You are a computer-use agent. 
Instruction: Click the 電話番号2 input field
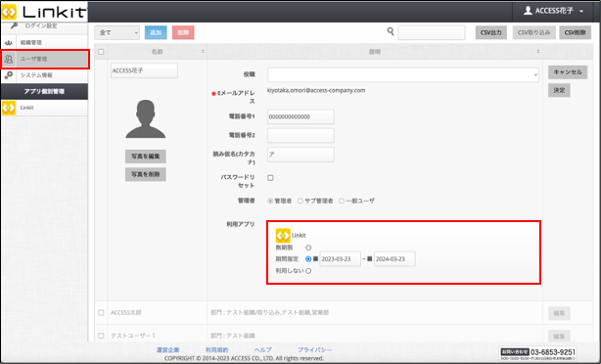point(300,136)
